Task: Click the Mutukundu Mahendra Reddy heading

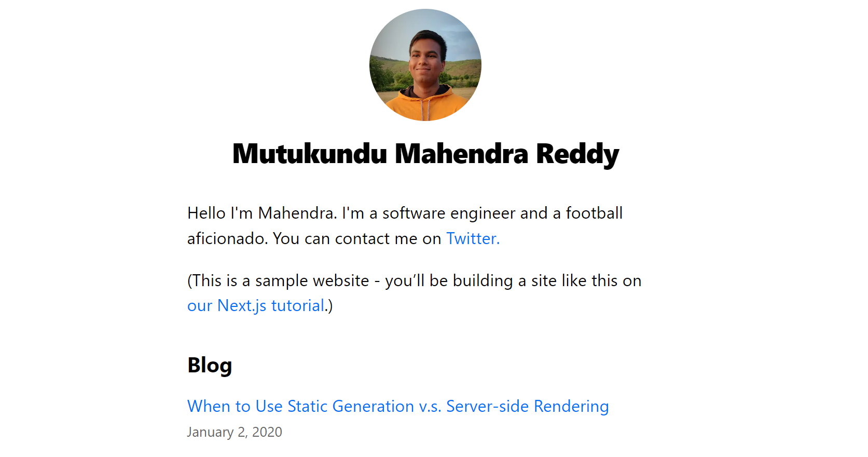Action: [425, 154]
